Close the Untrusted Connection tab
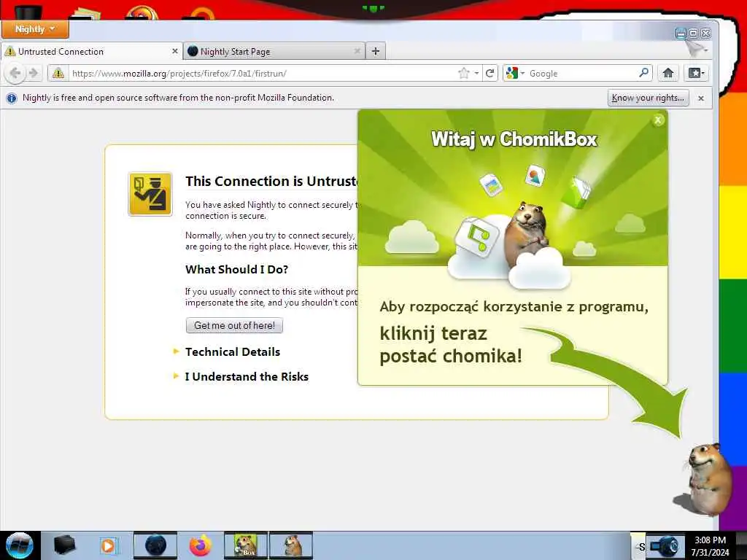 coord(175,51)
